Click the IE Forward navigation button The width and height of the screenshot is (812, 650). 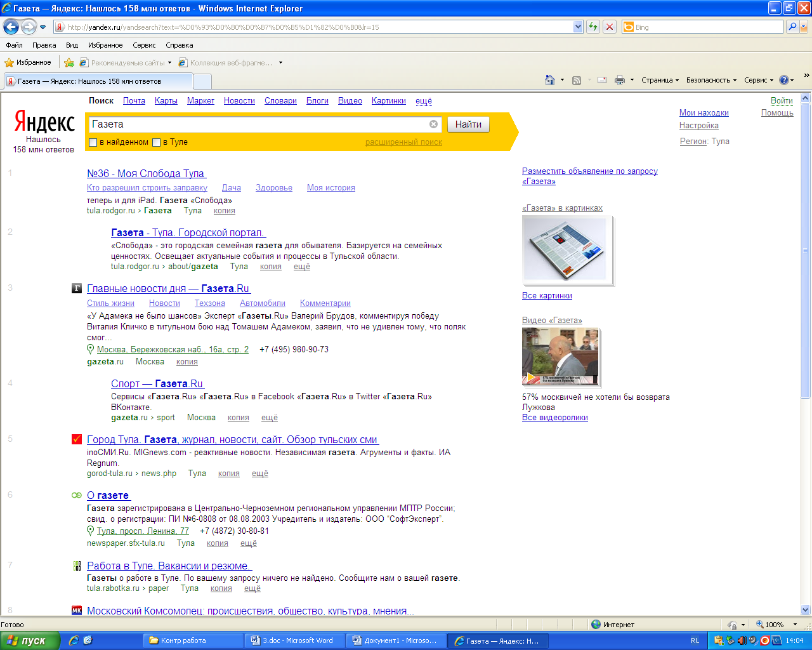29,27
